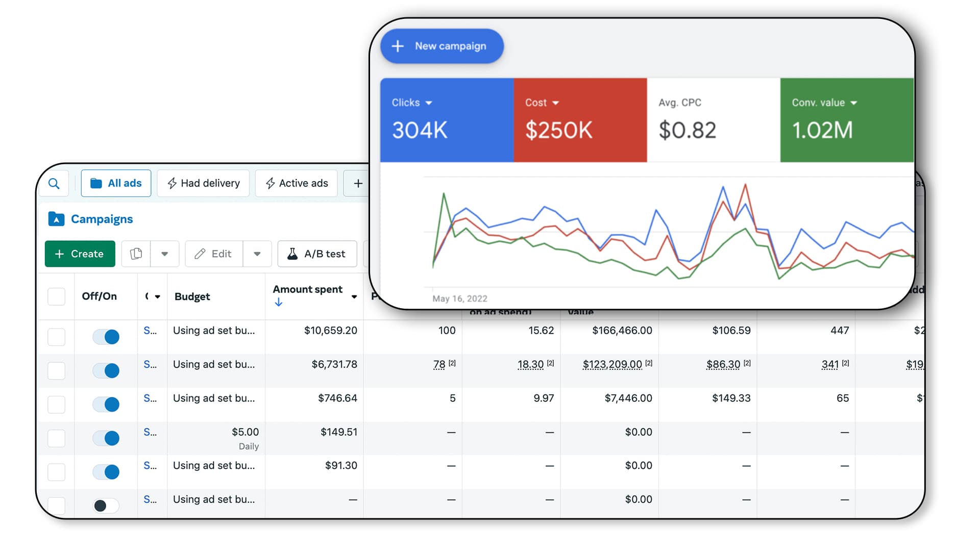Screen dimensions: 980x551
Task: Select the $746.64 campaign row checkbox
Action: coord(56,404)
